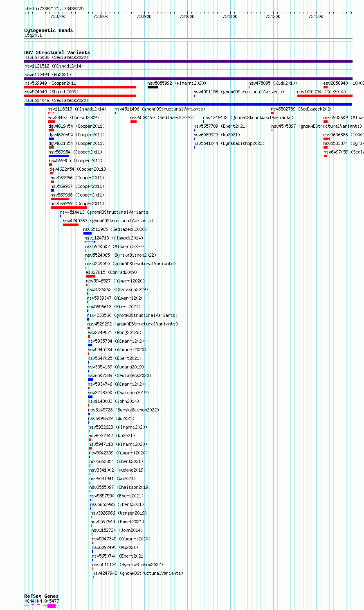Select dgv4622n54 (Cooper2011) label
The height and width of the screenshot is (610, 364).
(x=78, y=169)
